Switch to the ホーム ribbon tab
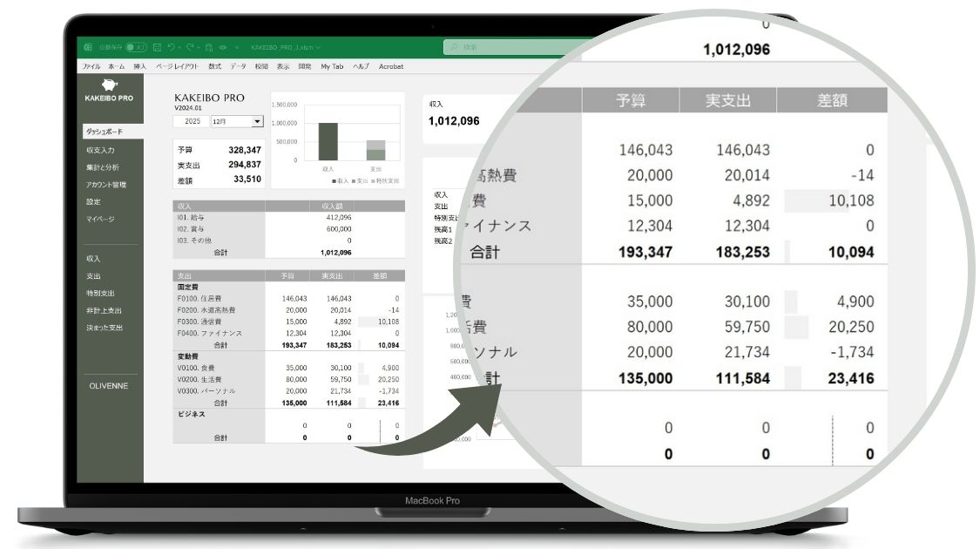 pos(116,66)
